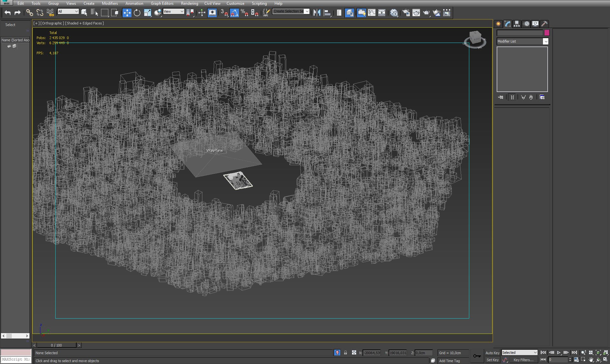This screenshot has height=364, width=610.
Task: Open the Curve Editor icon
Action: pyautogui.click(x=372, y=13)
